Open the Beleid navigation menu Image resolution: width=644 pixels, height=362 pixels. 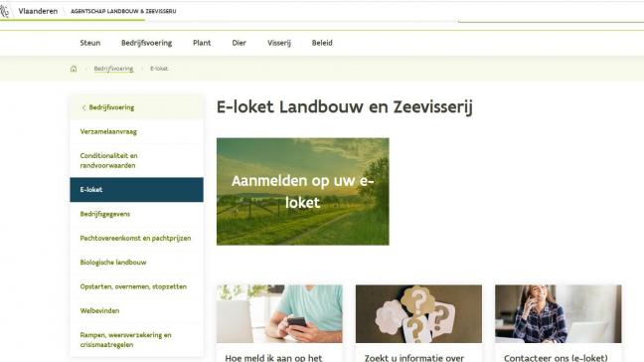click(322, 43)
